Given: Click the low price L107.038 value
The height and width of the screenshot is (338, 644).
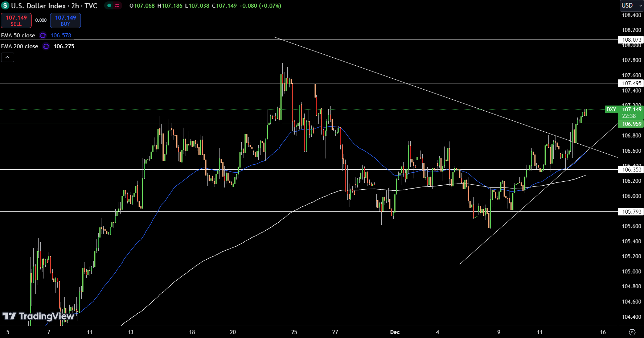Looking at the screenshot, I should click(197, 6).
